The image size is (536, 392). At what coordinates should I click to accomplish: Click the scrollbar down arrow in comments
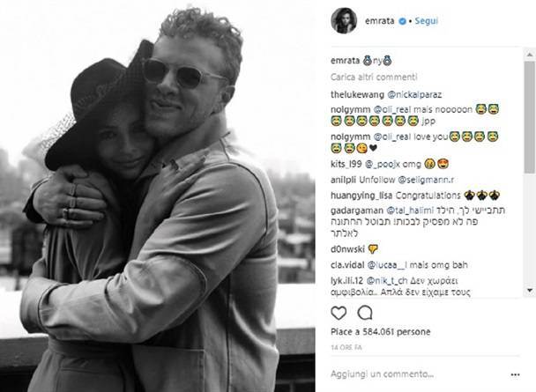point(530,291)
